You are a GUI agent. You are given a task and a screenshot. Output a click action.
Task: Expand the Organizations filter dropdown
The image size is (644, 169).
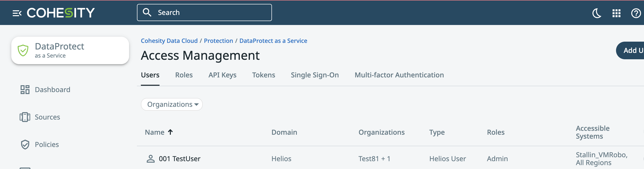point(172,104)
